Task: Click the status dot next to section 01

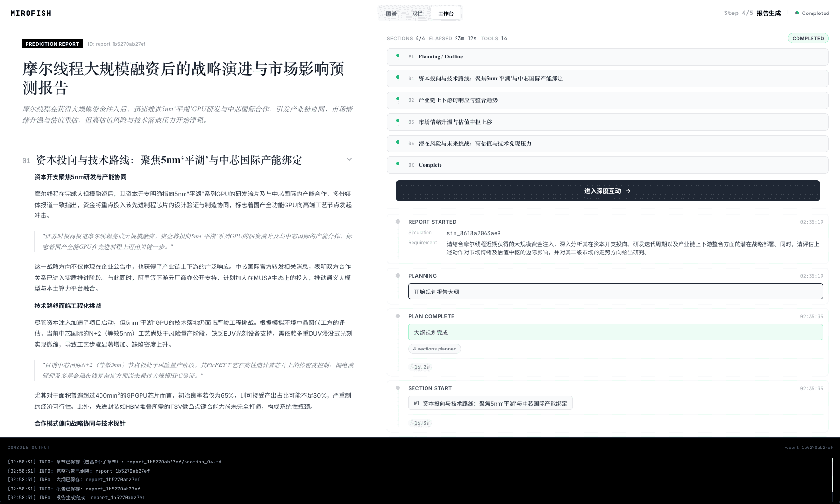Action: tap(398, 78)
